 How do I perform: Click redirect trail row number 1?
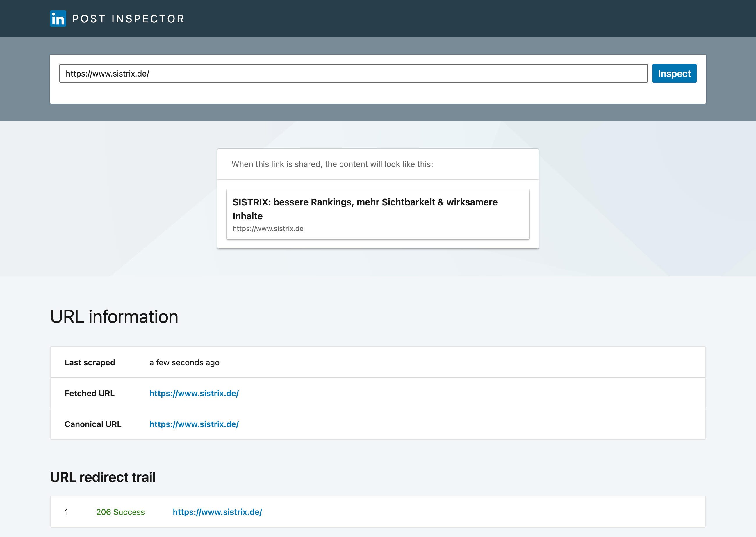point(66,512)
